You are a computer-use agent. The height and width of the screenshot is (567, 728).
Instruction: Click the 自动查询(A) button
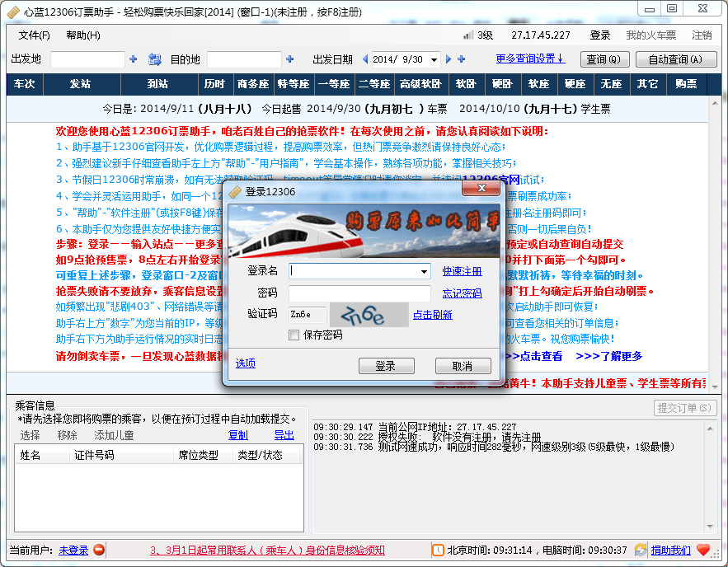[676, 59]
